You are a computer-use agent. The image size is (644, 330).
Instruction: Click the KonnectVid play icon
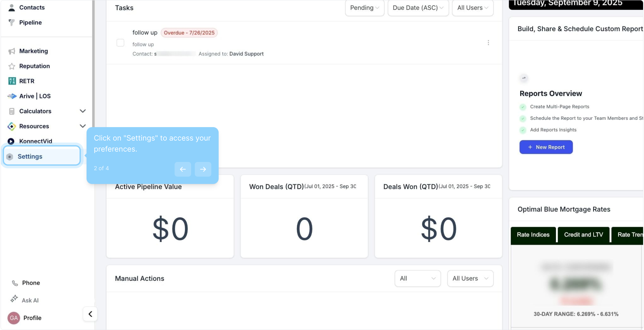tap(11, 141)
